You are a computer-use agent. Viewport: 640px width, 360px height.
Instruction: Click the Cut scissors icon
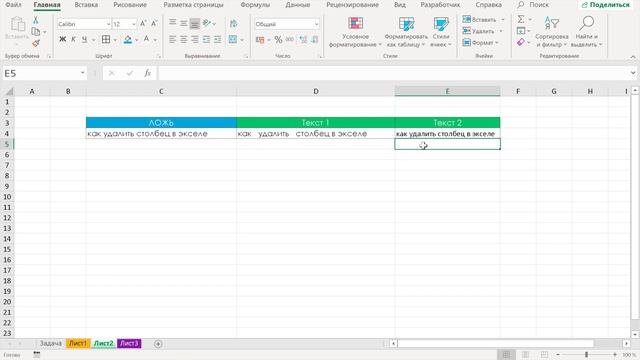[x=36, y=20]
